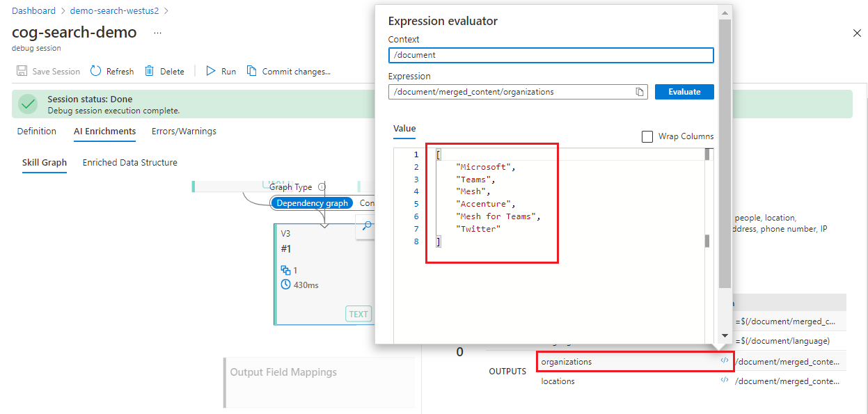The height and width of the screenshot is (414, 868).
Task: Click the green checkmark status icon
Action: click(28, 104)
